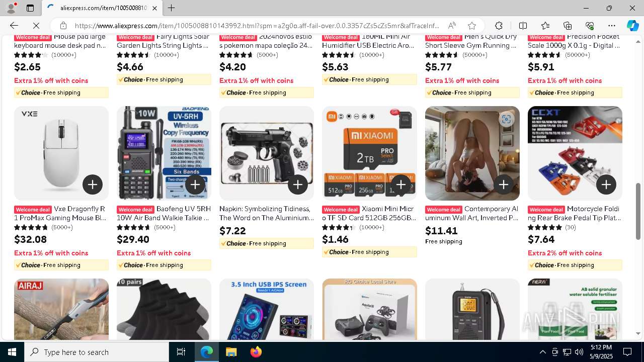This screenshot has height=362, width=644.
Task: Open Xiaomi Mini Micro TF SD Card link
Action: coord(369,213)
